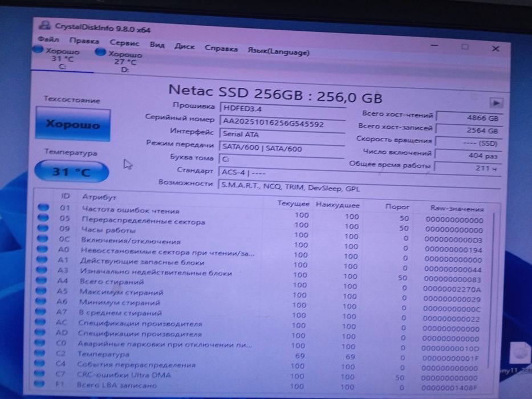
Task: Click the Хорошо health status button
Action: [73, 124]
